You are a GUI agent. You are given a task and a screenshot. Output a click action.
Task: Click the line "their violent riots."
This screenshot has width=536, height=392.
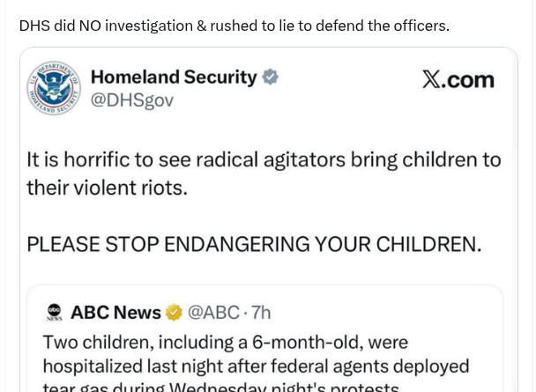(107, 188)
